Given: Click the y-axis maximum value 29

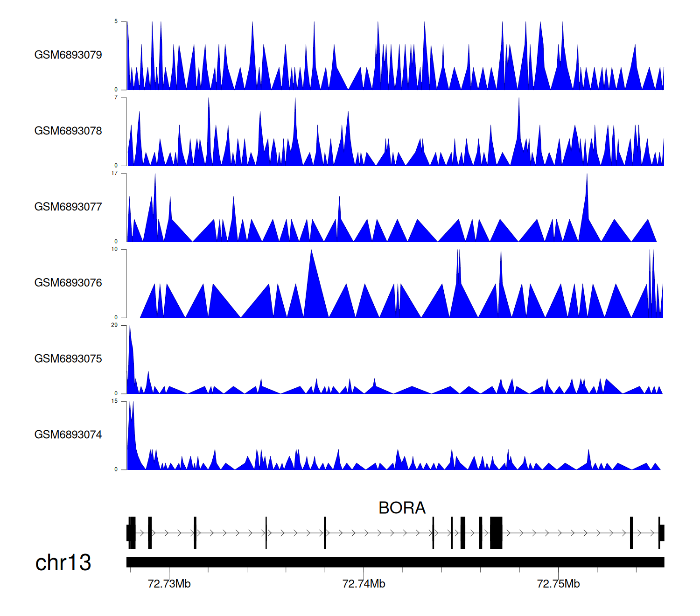Looking at the screenshot, I should [114, 325].
